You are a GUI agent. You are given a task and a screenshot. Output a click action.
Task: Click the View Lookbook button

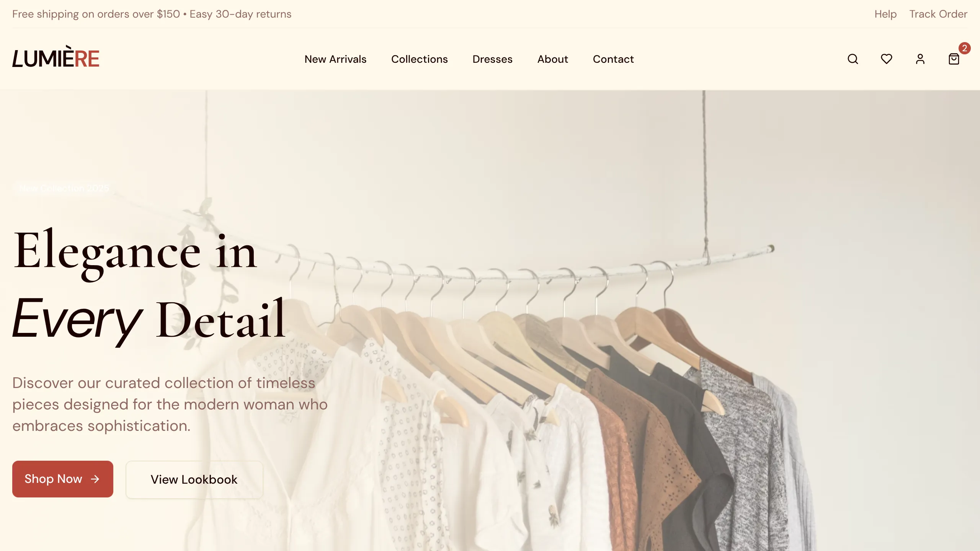pyautogui.click(x=194, y=479)
